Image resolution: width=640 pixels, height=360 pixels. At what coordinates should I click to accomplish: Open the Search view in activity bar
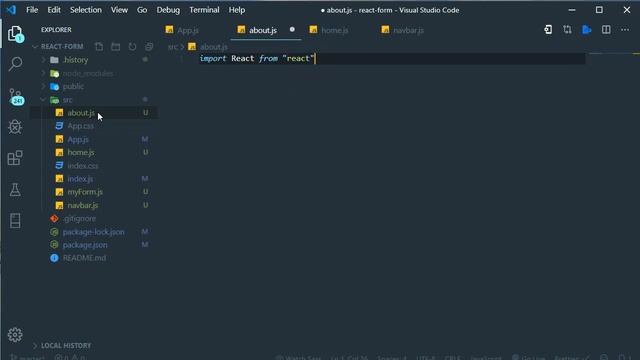15,64
